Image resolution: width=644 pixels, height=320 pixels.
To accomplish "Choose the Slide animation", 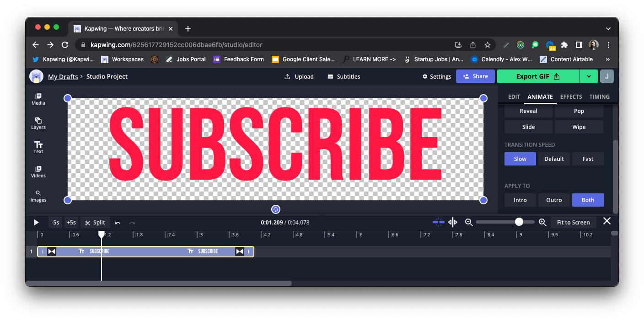I will (x=529, y=127).
